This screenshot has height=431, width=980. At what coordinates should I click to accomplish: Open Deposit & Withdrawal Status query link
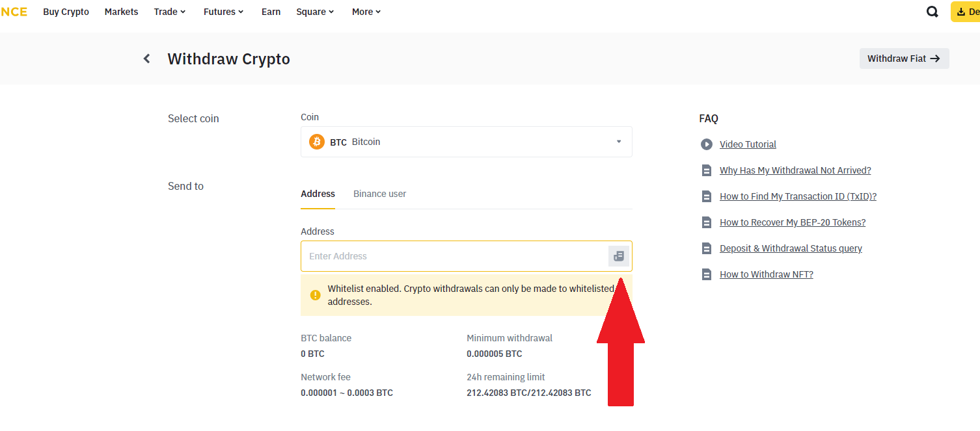[x=791, y=248]
